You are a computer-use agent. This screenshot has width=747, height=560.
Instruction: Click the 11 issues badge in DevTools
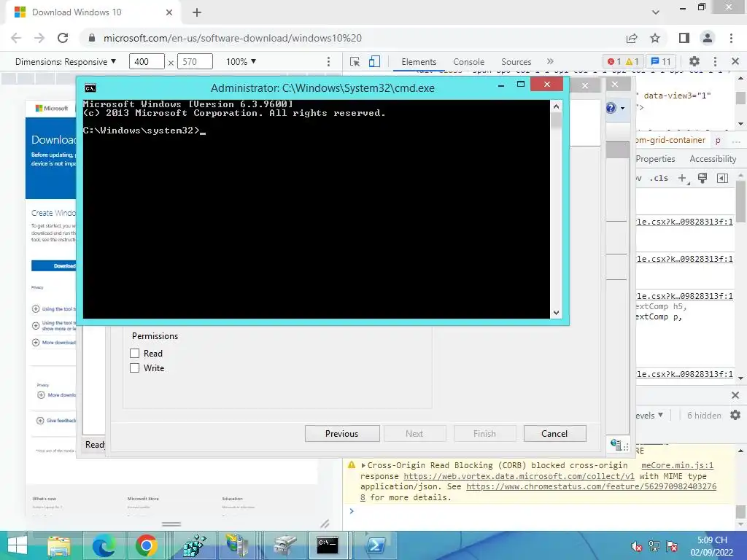[x=661, y=61]
